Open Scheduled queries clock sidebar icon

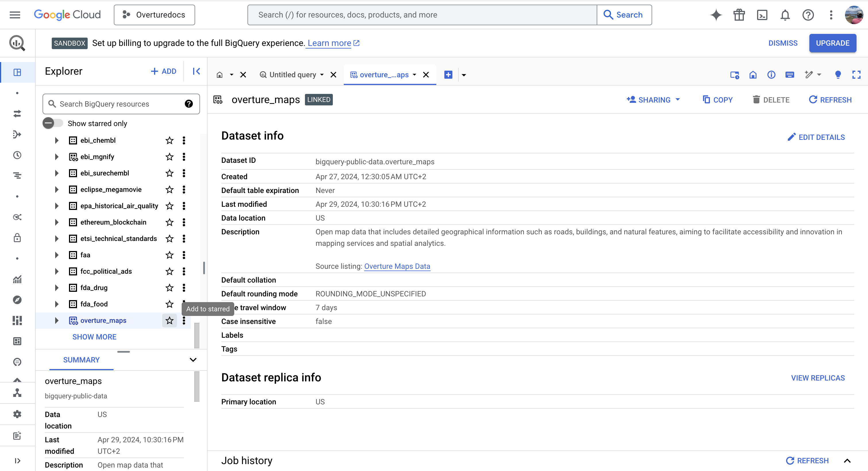(17, 155)
